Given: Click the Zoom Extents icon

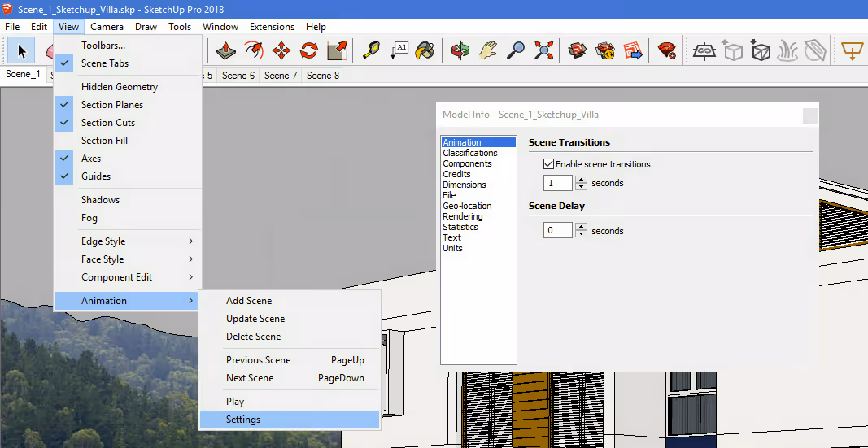Looking at the screenshot, I should tap(544, 51).
